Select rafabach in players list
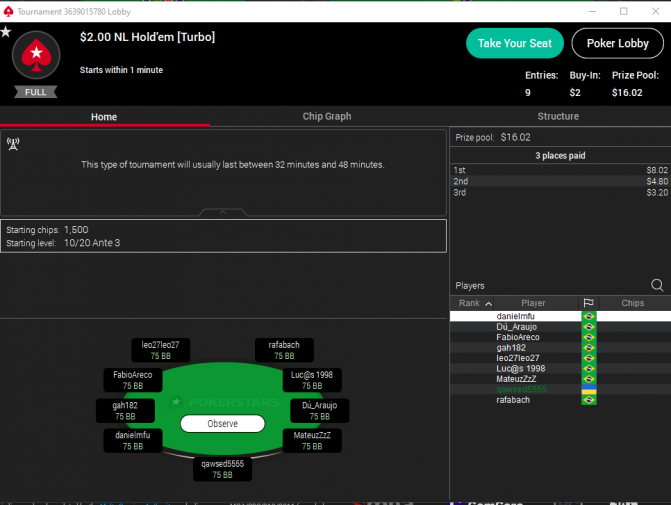The width and height of the screenshot is (671, 505). [x=560, y=400]
